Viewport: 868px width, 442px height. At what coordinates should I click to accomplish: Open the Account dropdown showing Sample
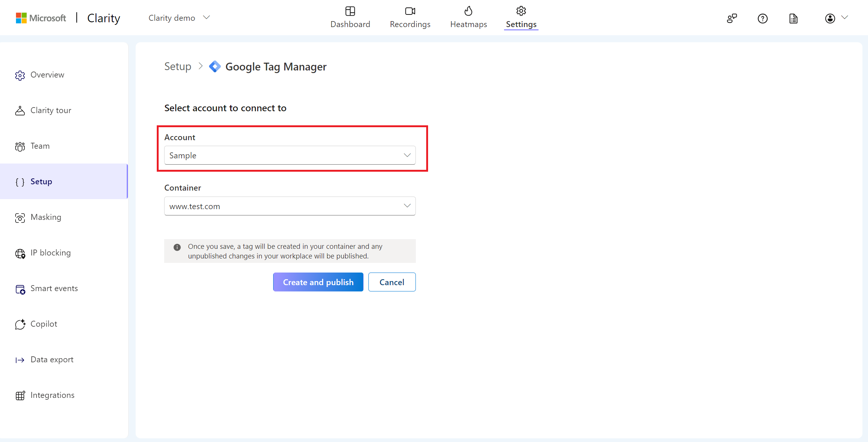click(x=290, y=155)
